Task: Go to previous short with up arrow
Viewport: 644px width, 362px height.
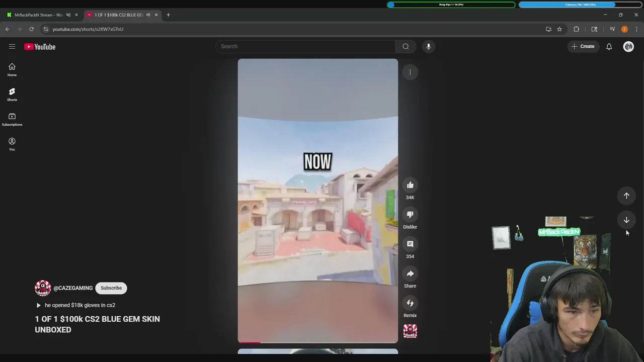Action: click(626, 196)
